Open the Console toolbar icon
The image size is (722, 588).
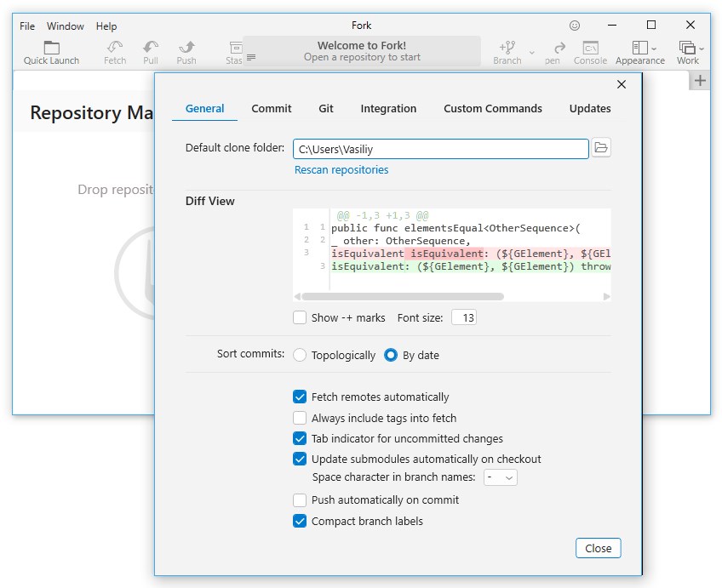coord(590,52)
